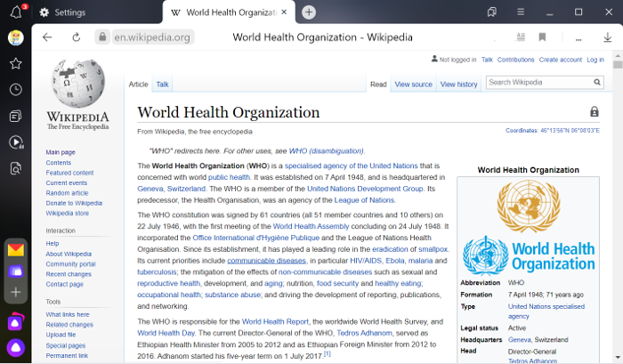Reload the current page

click(x=77, y=37)
